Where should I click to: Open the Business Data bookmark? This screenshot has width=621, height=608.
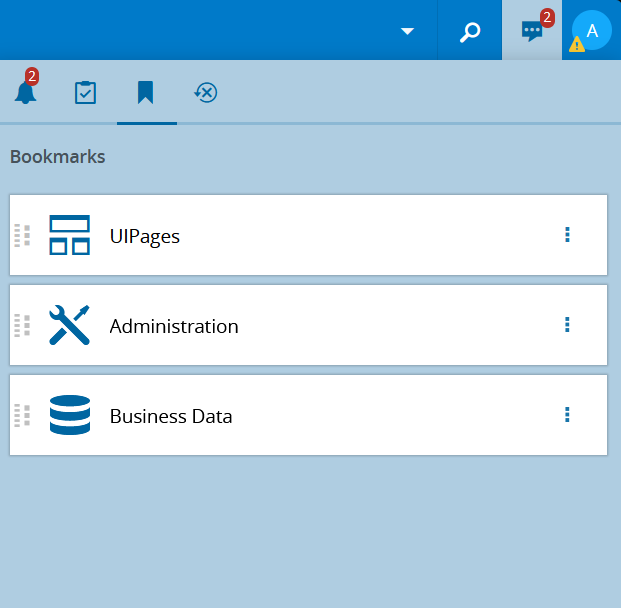tap(308, 415)
